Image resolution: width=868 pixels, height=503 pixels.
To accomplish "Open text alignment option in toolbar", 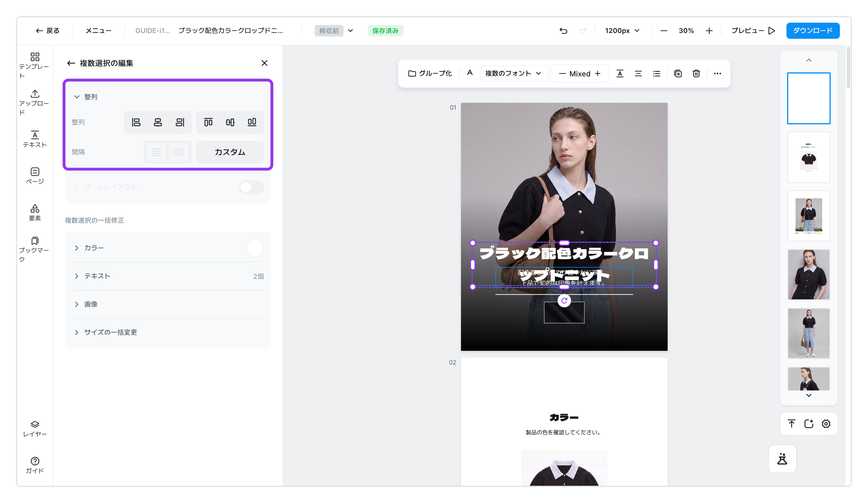I will (x=638, y=73).
